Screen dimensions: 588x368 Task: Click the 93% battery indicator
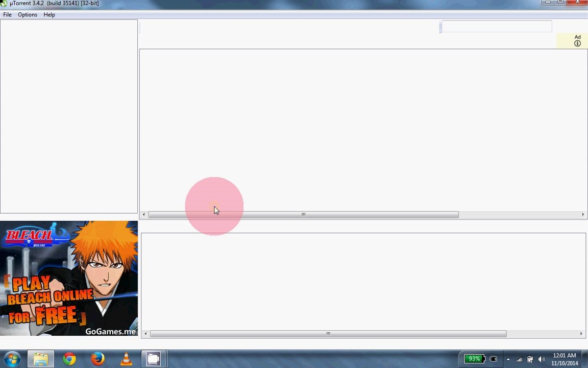[474, 359]
